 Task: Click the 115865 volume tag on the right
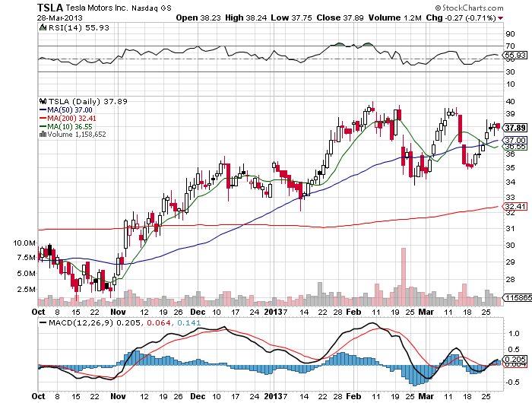click(x=518, y=297)
